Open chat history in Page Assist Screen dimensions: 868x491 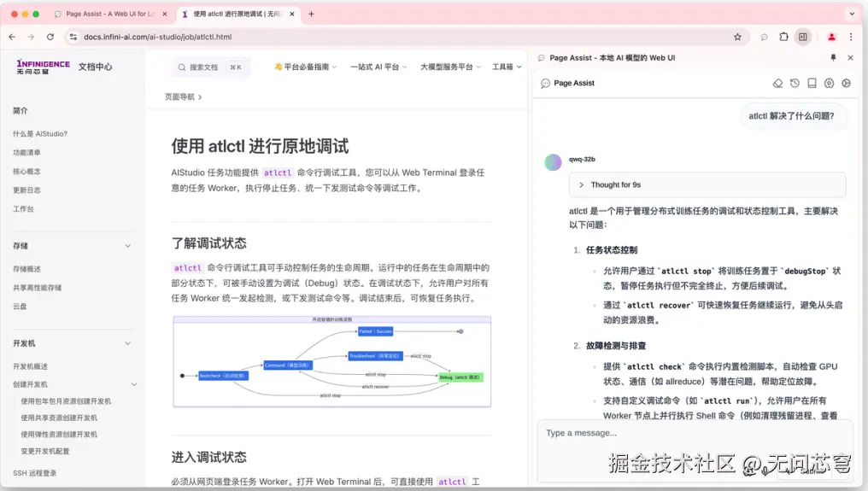[x=795, y=83]
